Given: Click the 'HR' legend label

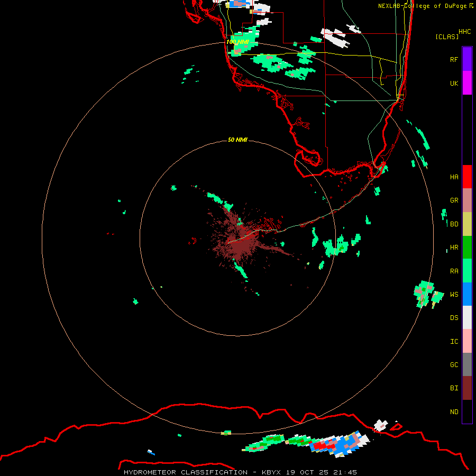Looking at the screenshot, I should (454, 248).
